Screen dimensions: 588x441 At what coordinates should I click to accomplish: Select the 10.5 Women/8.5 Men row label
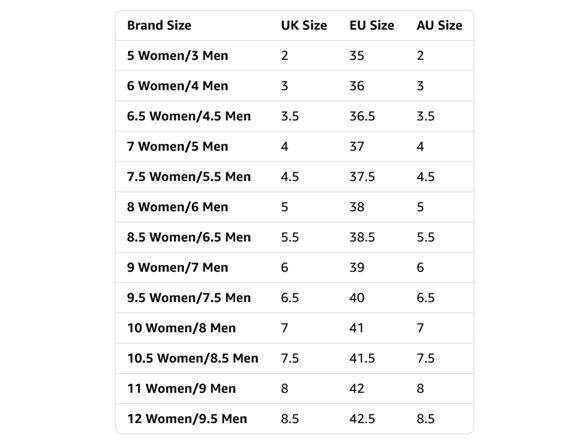pyautogui.click(x=193, y=358)
